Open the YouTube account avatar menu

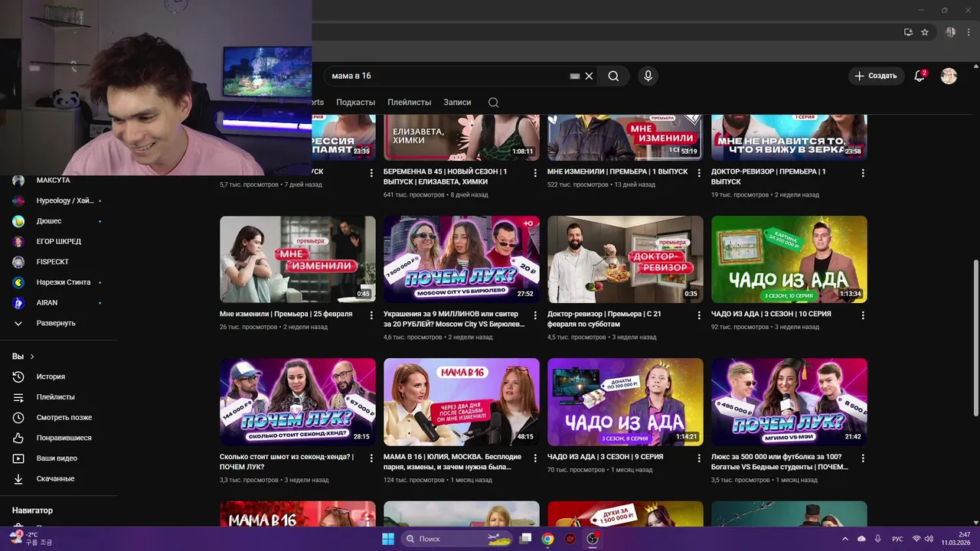949,76
